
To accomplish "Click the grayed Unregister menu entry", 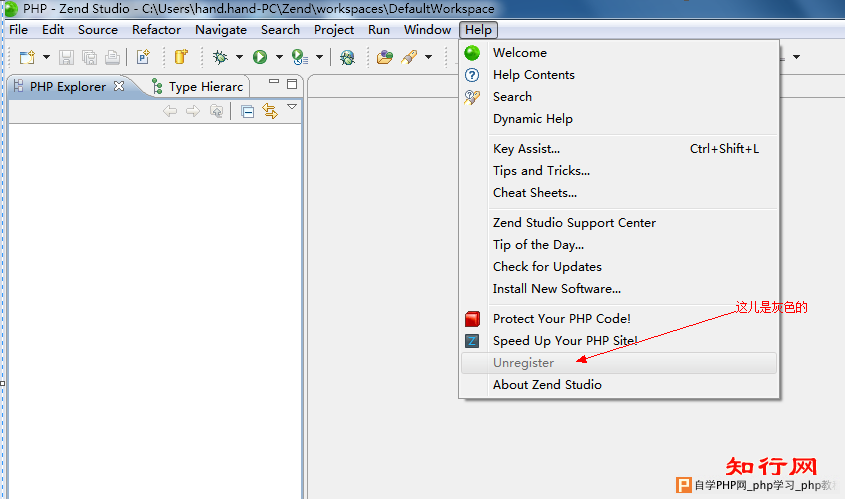I will 619,363.
